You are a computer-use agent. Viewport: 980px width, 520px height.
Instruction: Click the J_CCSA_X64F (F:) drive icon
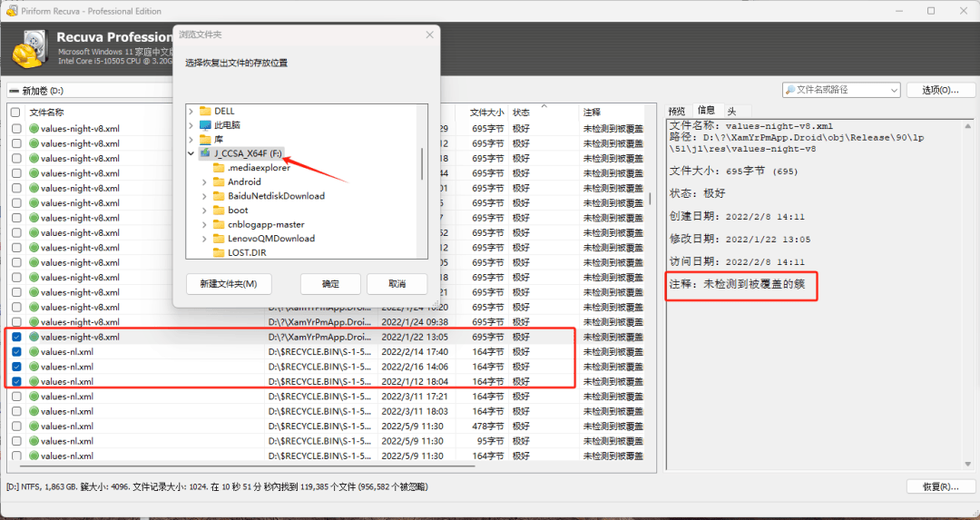tap(205, 153)
